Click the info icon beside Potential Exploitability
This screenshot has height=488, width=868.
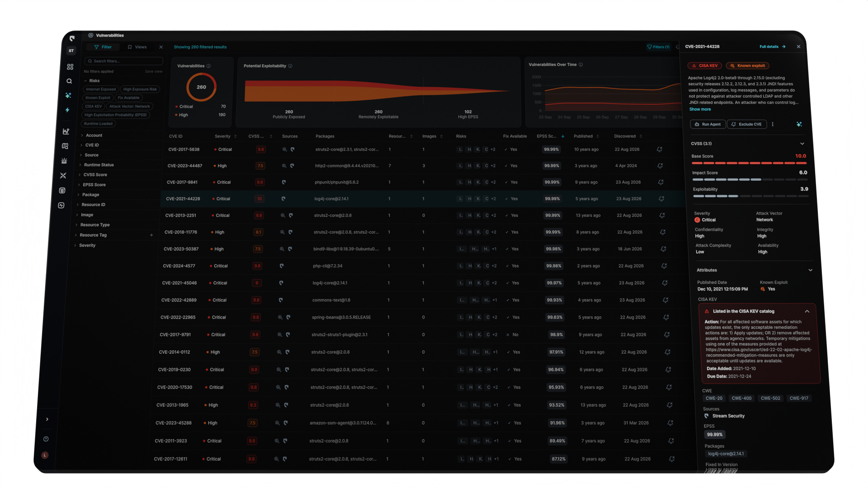(290, 66)
